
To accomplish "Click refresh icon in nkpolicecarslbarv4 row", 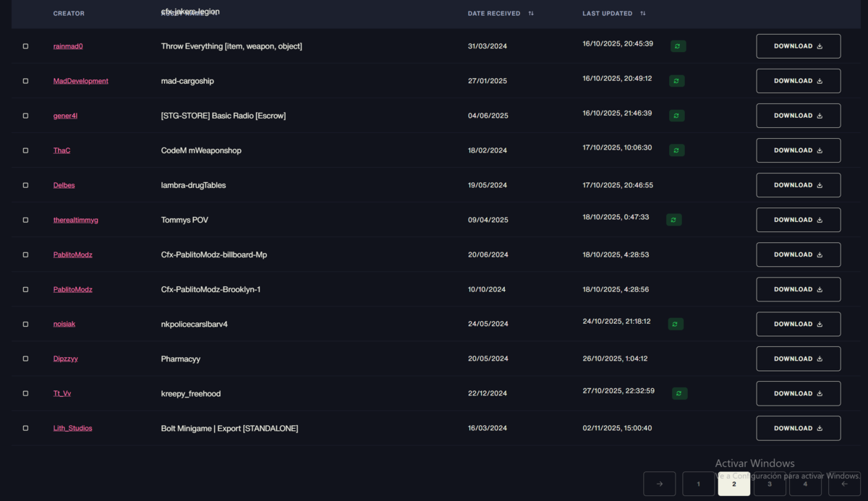I will coord(675,324).
